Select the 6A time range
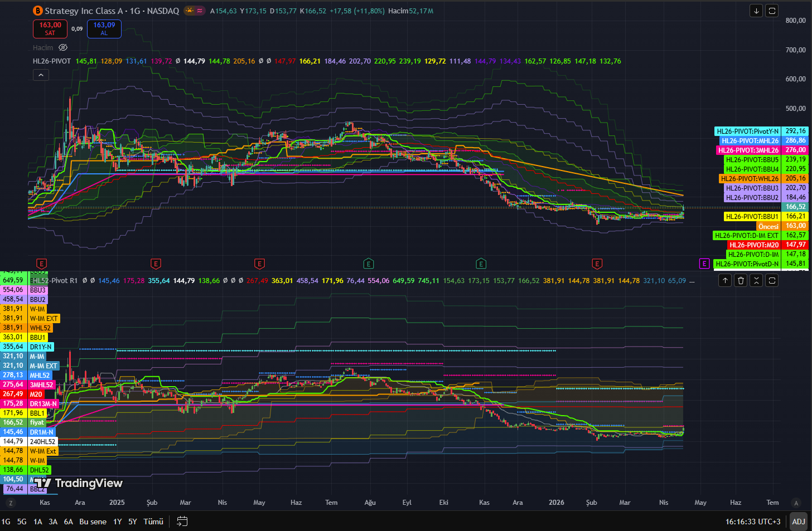 pos(69,522)
